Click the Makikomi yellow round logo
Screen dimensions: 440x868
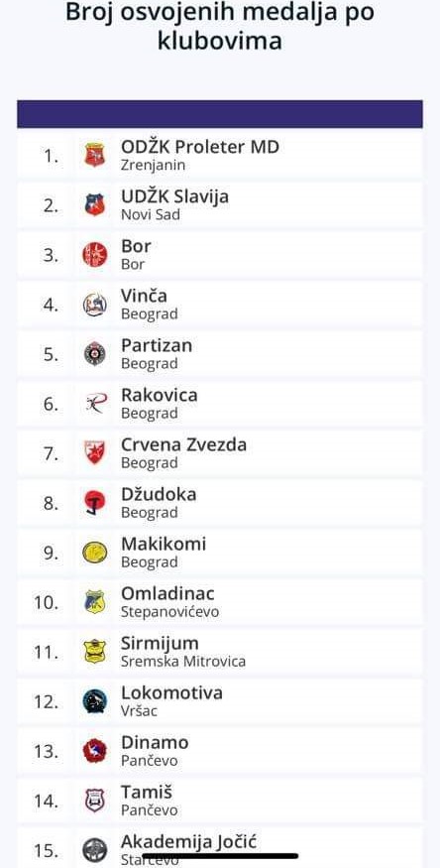pyautogui.click(x=94, y=553)
